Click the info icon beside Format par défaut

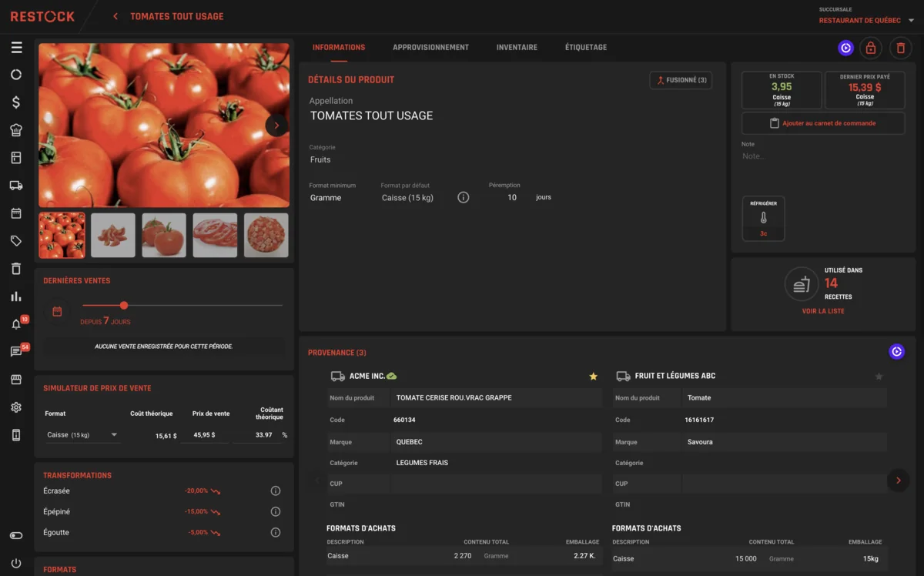point(464,198)
